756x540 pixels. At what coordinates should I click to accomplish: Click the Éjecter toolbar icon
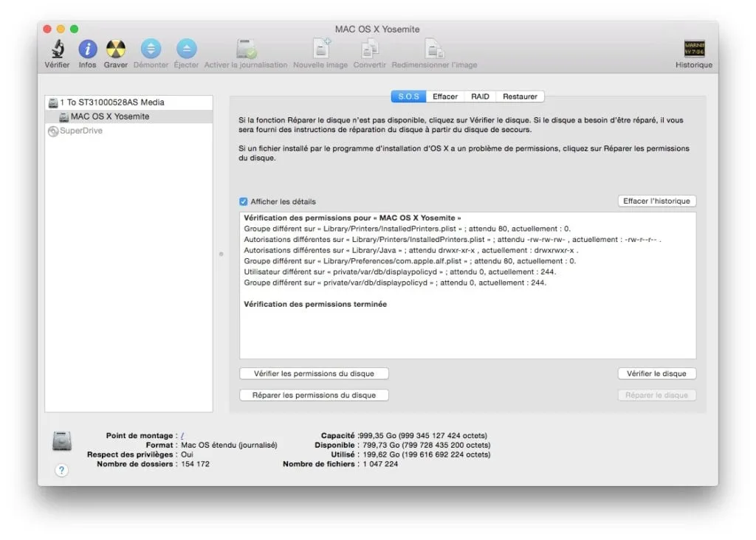click(186, 49)
